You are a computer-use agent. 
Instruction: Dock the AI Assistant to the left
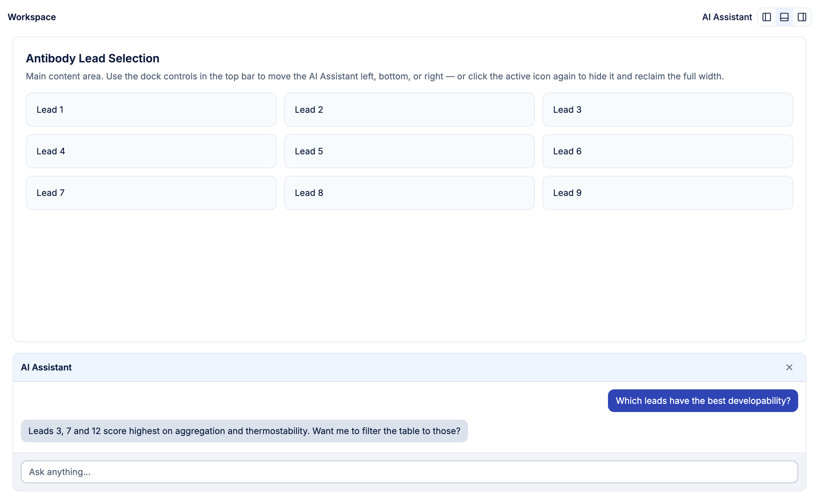pyautogui.click(x=766, y=17)
